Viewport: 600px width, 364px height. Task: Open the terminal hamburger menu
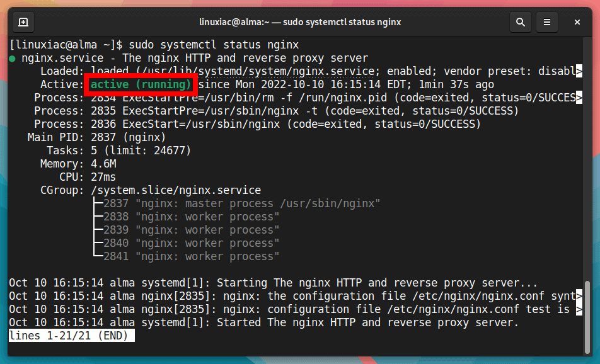pyautogui.click(x=547, y=22)
